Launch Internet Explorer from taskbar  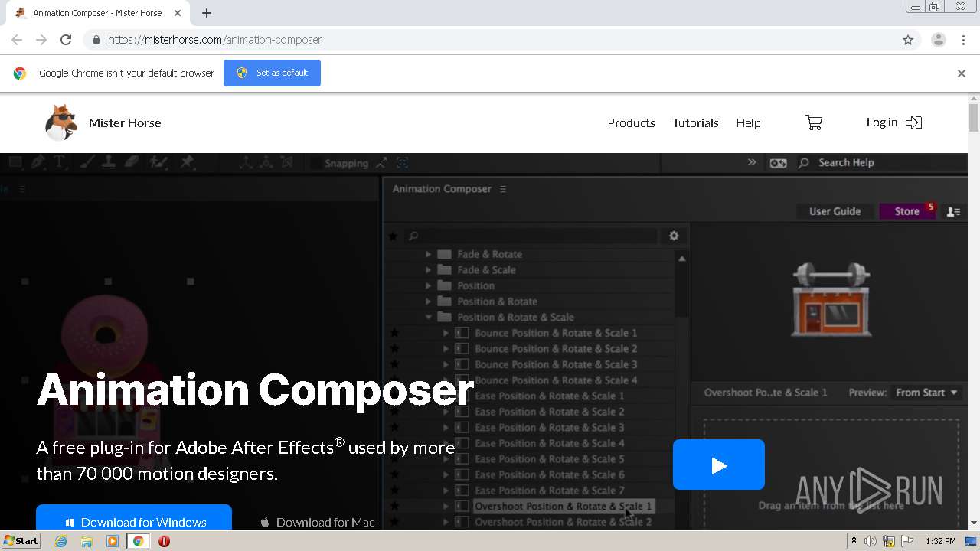60,541
